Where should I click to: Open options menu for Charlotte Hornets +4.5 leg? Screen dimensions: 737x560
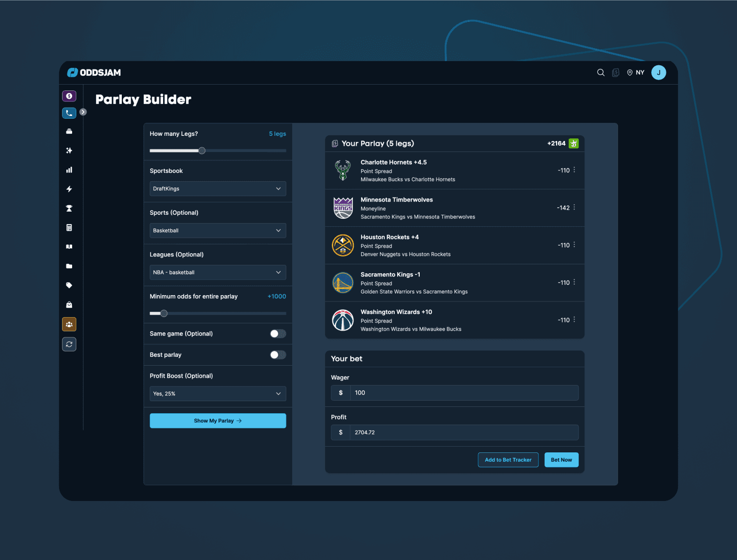coord(574,170)
